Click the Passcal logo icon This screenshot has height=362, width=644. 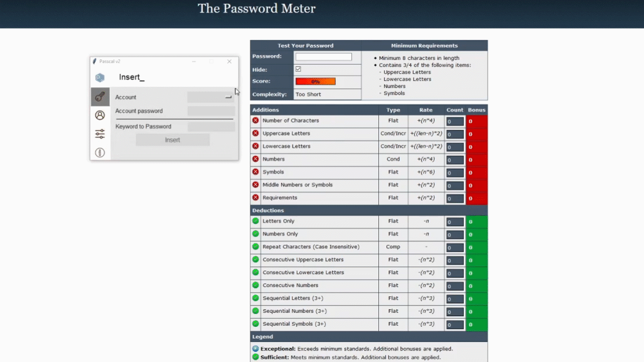coord(100,77)
